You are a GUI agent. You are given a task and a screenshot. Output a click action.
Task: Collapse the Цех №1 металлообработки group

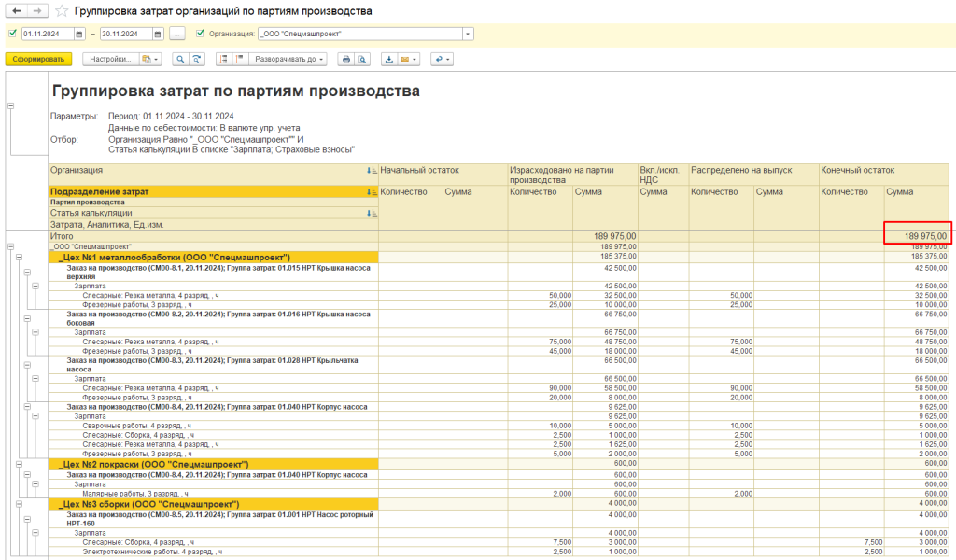tap(19, 258)
